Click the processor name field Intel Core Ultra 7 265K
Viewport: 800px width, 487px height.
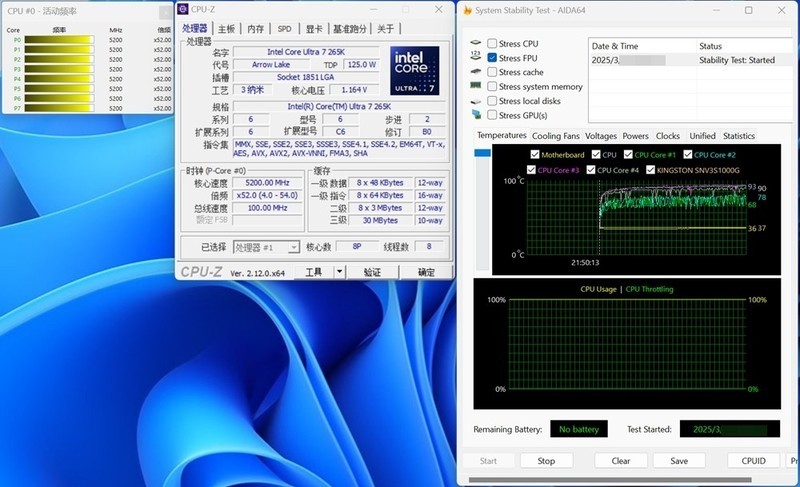[x=306, y=52]
